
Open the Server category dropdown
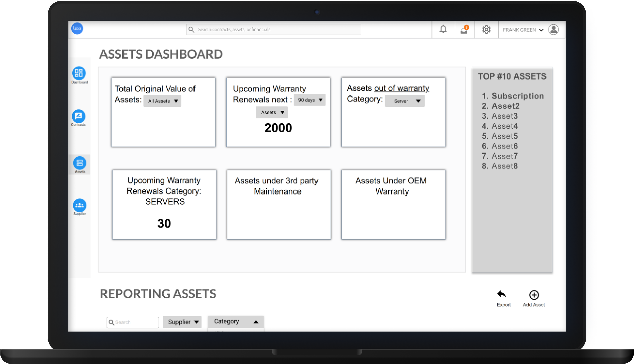click(404, 101)
